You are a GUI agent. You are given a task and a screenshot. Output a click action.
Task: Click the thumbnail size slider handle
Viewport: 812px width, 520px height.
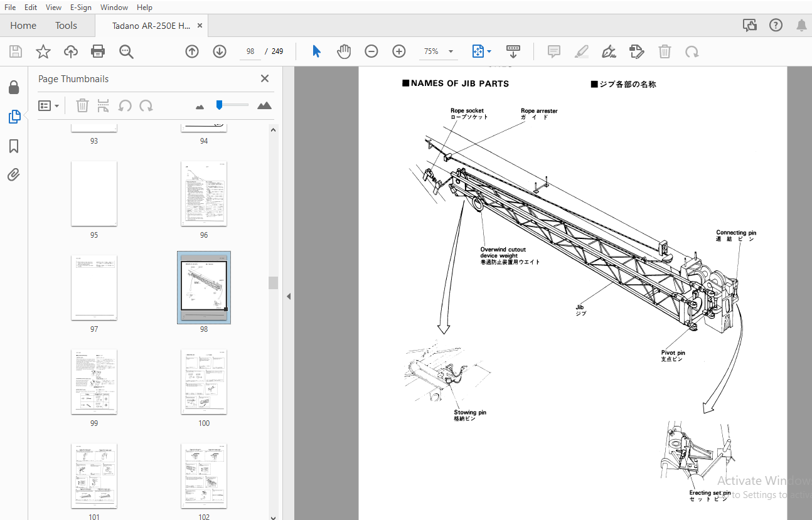(x=219, y=105)
